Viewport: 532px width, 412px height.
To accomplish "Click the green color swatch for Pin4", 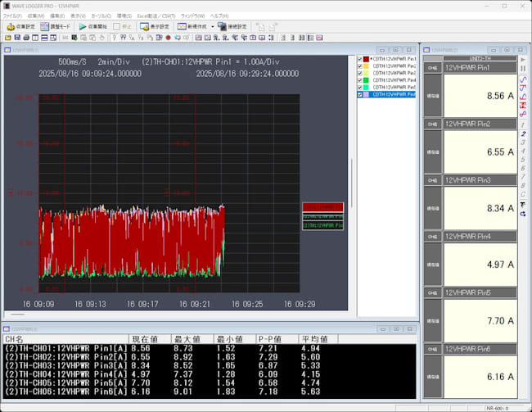I will (367, 80).
